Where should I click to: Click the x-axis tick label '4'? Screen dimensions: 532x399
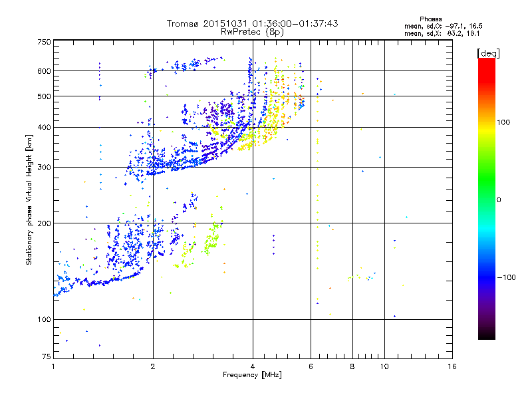[253, 366]
